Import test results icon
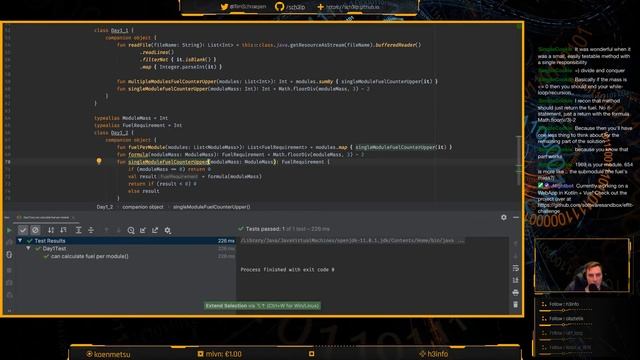This screenshot has height=360, width=640. (143, 230)
